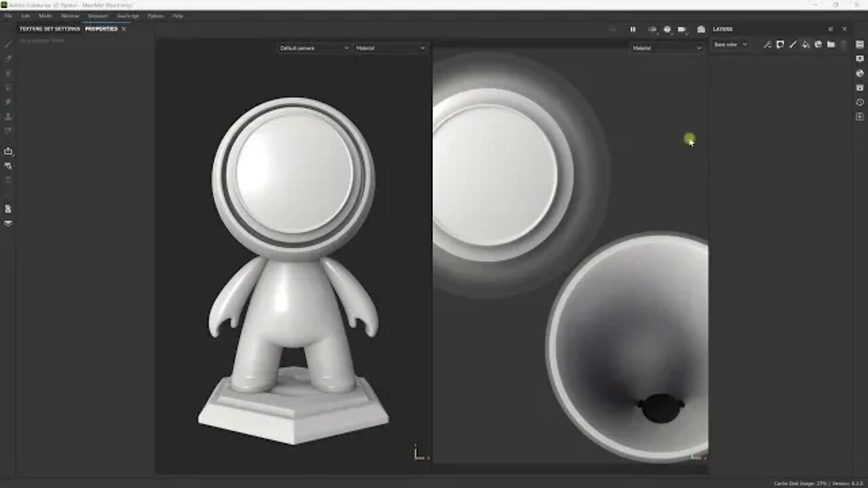Open the Window menu

[70, 16]
